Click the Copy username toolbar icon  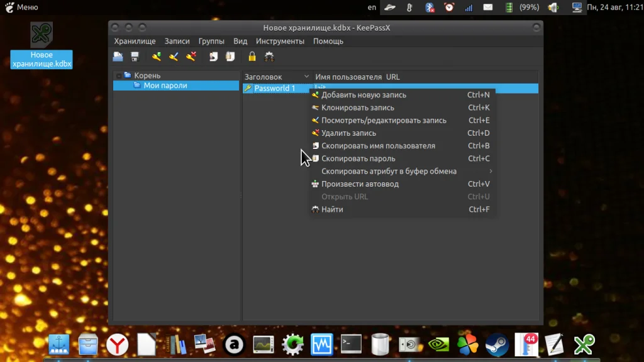point(213,57)
